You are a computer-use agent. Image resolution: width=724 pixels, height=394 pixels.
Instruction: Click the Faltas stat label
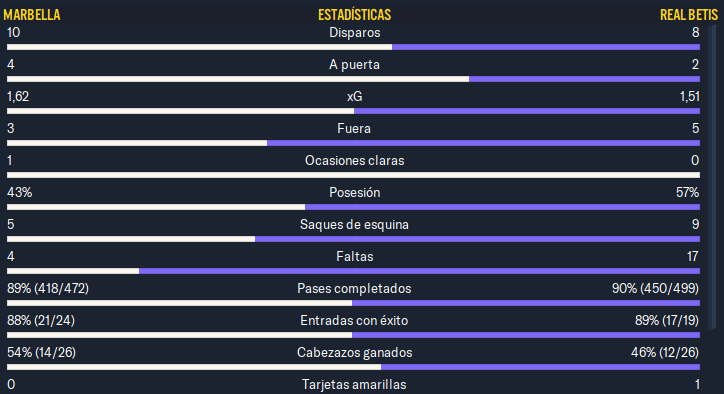[x=355, y=256]
